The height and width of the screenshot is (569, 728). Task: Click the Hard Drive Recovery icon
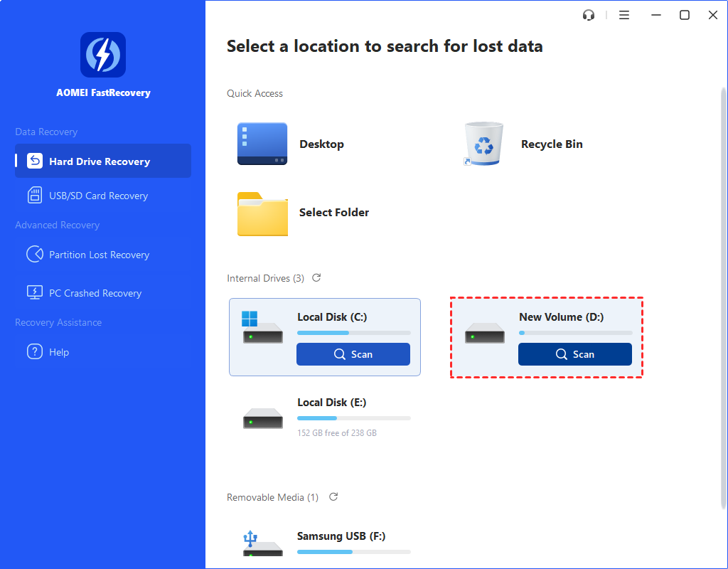[x=35, y=161]
